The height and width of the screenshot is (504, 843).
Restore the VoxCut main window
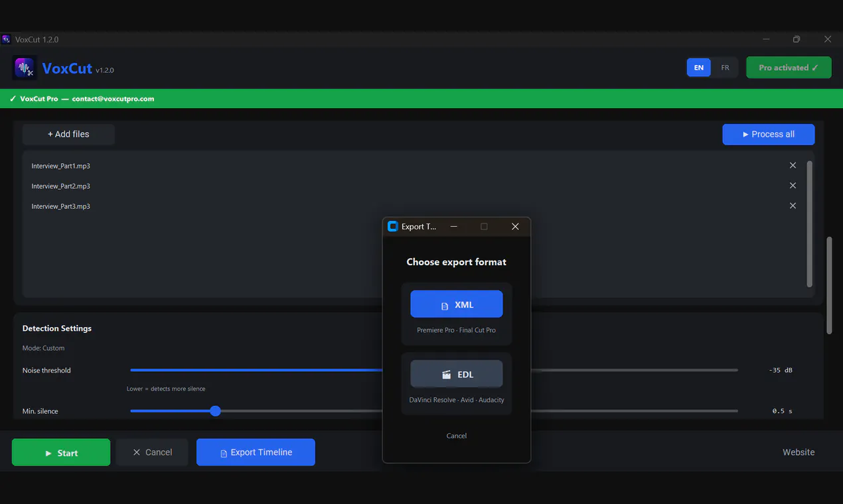[x=797, y=39]
